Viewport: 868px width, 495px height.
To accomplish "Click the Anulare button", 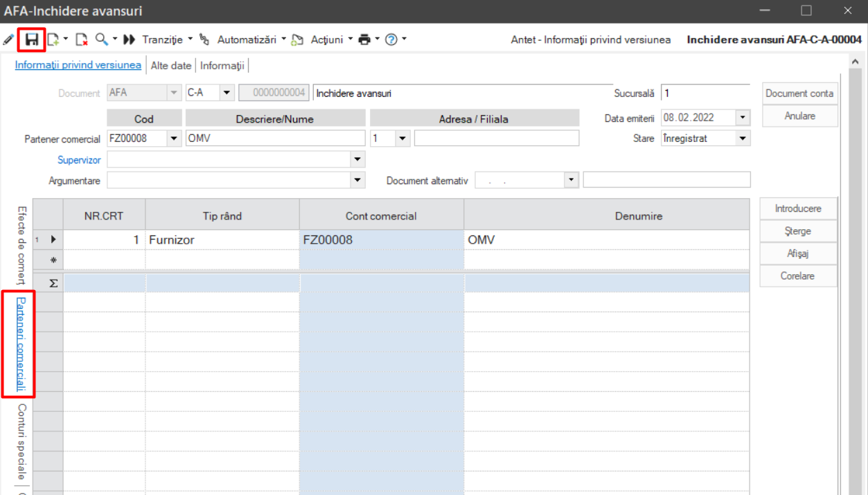I will pyautogui.click(x=800, y=116).
